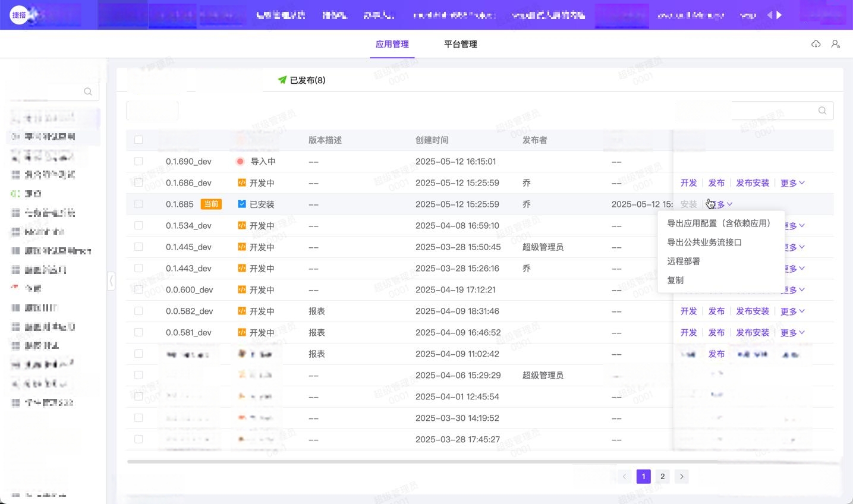Expand 更多 dropdown in the 0.0.581_dev row
This screenshot has height=504, width=853.
pyautogui.click(x=792, y=333)
